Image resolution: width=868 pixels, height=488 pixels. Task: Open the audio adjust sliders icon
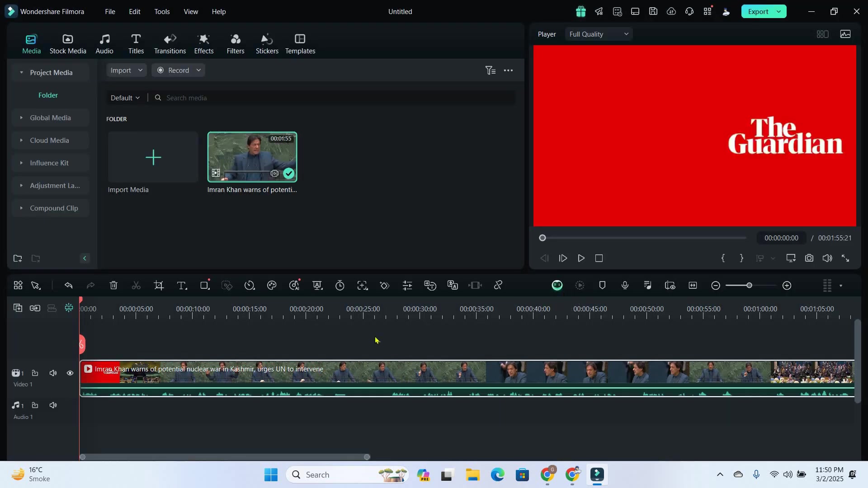tap(407, 286)
